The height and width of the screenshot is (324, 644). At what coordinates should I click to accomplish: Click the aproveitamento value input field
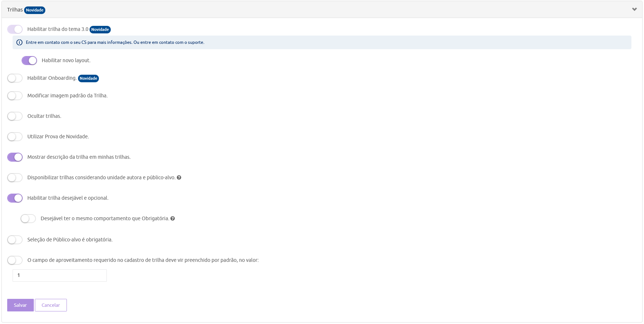[60, 276]
